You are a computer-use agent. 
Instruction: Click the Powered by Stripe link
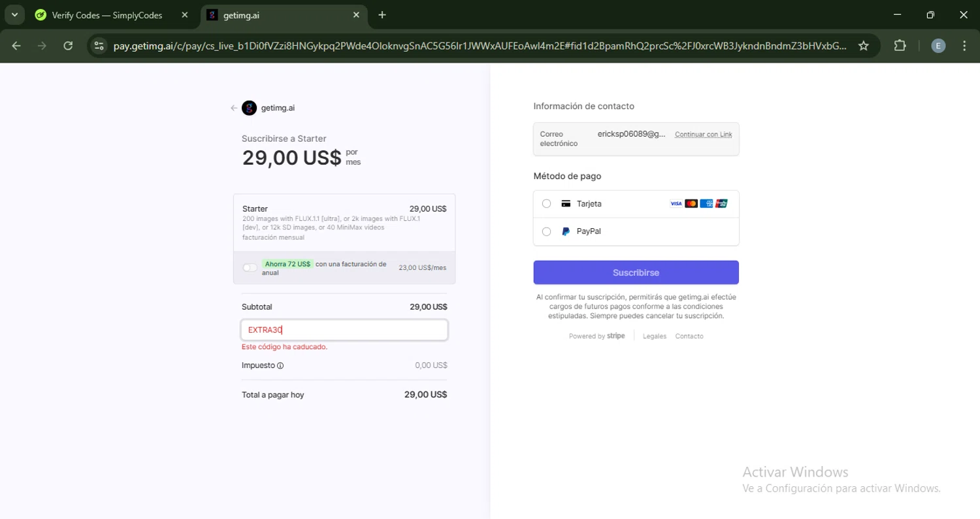tap(596, 336)
